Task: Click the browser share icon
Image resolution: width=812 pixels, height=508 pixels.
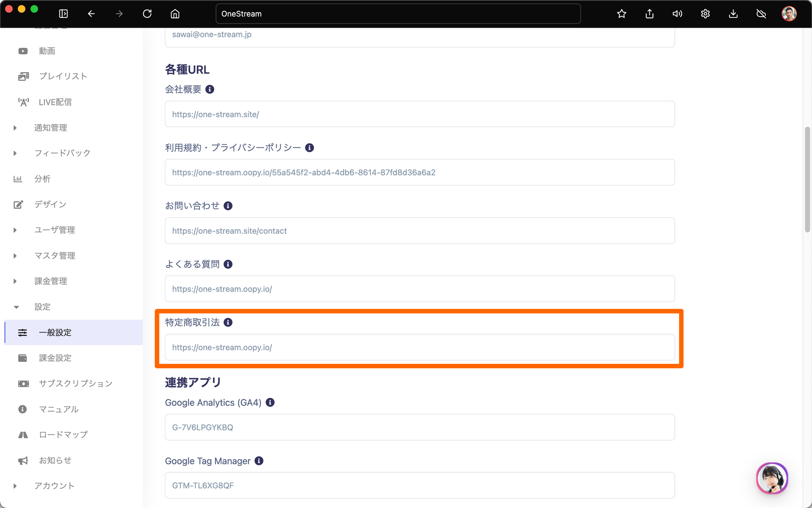Action: coord(649,14)
